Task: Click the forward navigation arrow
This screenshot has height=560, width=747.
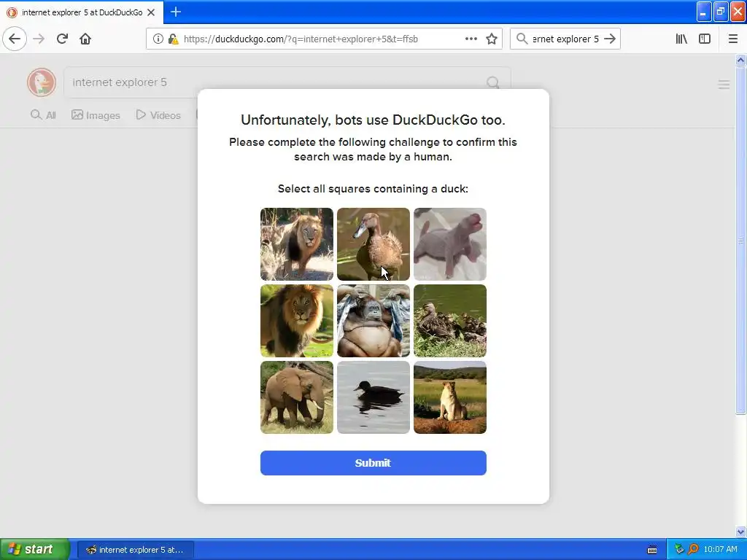Action: point(39,39)
